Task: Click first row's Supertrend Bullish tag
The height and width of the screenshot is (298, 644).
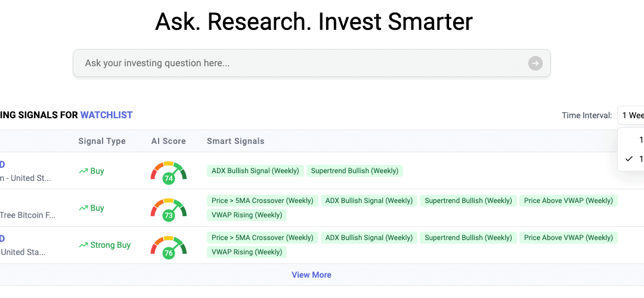Action: coord(354,171)
